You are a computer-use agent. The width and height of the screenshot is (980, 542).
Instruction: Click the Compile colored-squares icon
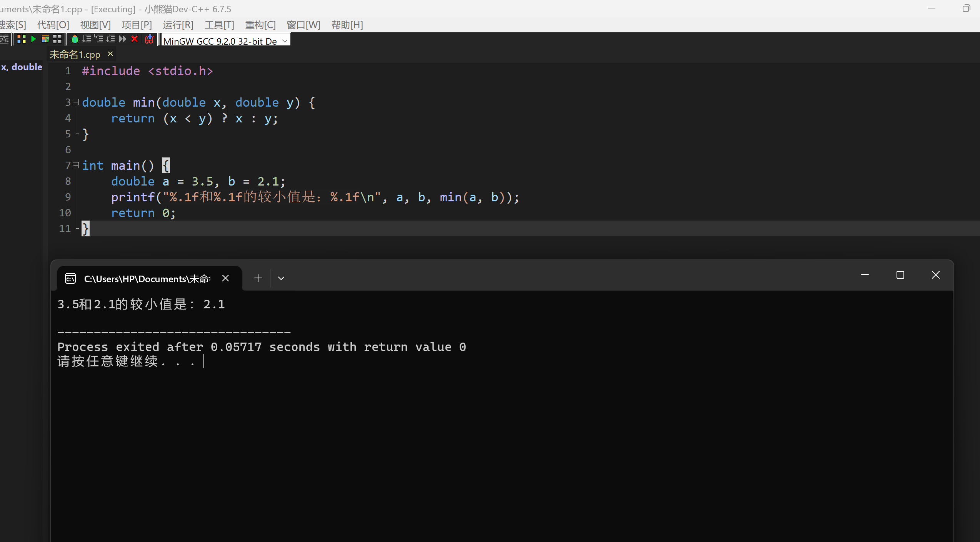22,39
